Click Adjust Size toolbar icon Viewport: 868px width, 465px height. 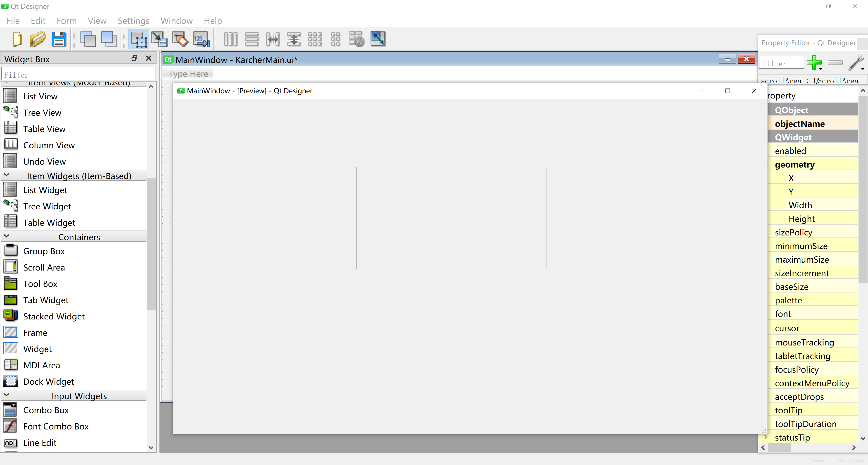pos(378,39)
